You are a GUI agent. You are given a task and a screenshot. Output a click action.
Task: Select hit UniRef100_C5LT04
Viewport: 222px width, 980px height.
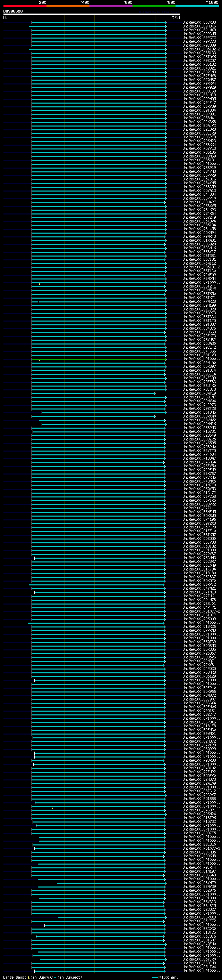pos(199,967)
